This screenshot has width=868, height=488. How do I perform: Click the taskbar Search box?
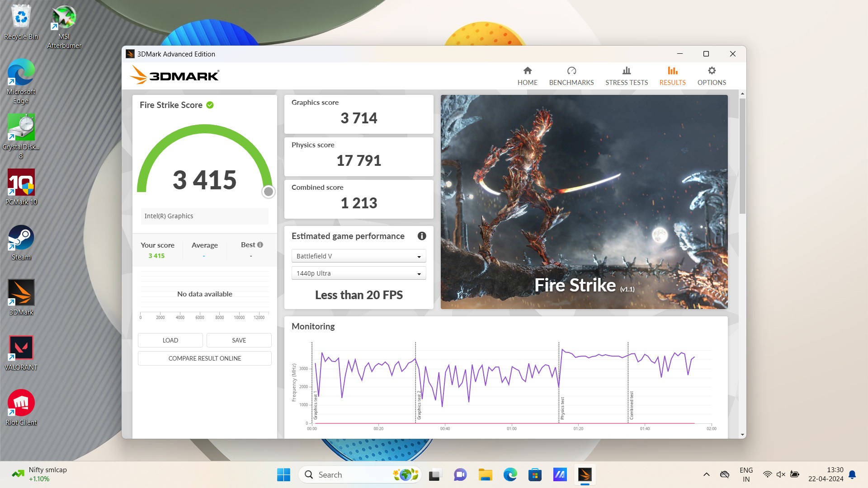coord(348,475)
